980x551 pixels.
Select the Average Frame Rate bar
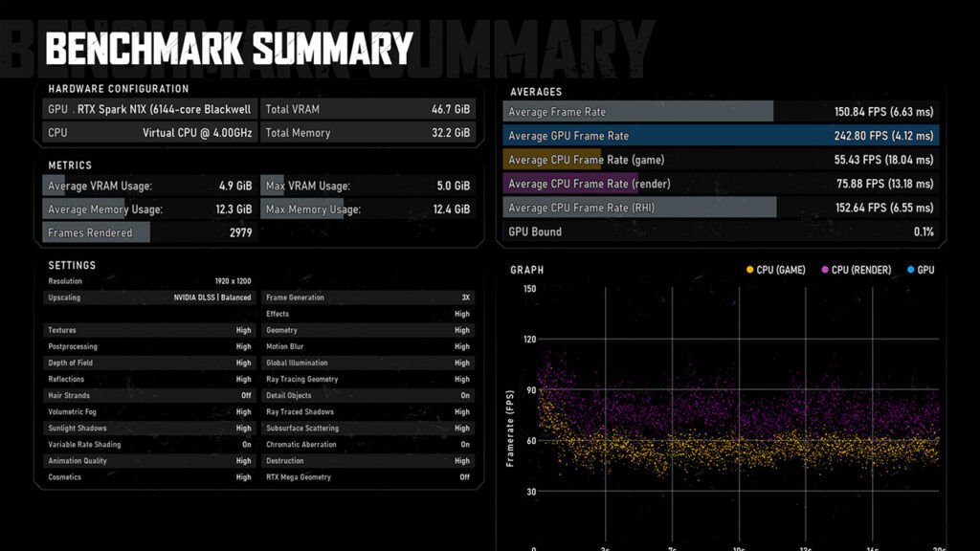tap(722, 112)
